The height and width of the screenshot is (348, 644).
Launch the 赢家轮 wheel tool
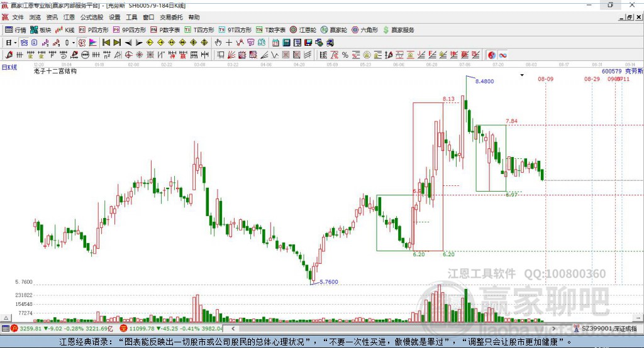[334, 30]
